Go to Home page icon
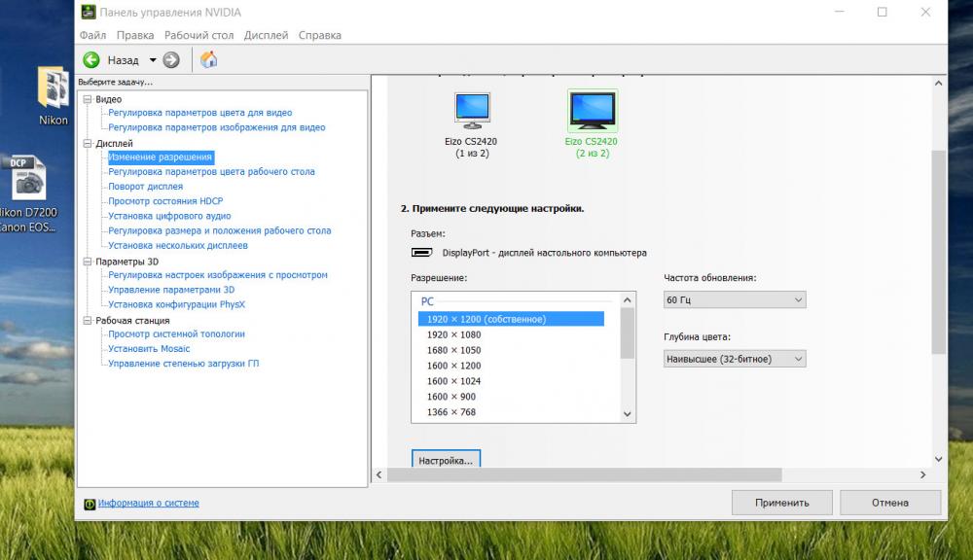The image size is (973, 560). [208, 59]
